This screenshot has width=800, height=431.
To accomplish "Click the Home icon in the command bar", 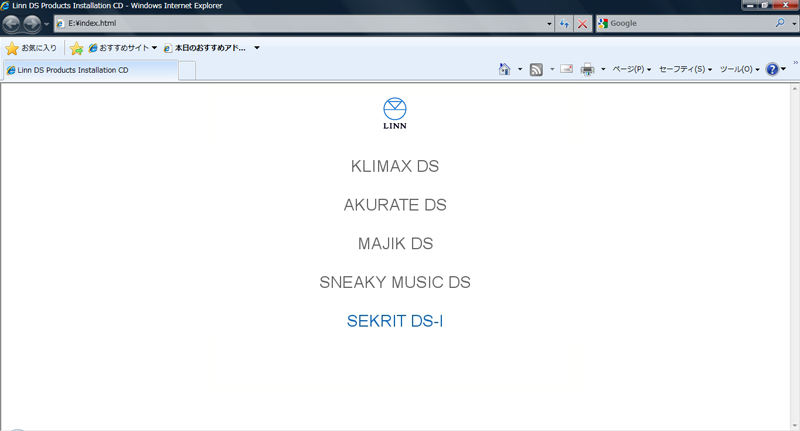I will click(x=505, y=69).
